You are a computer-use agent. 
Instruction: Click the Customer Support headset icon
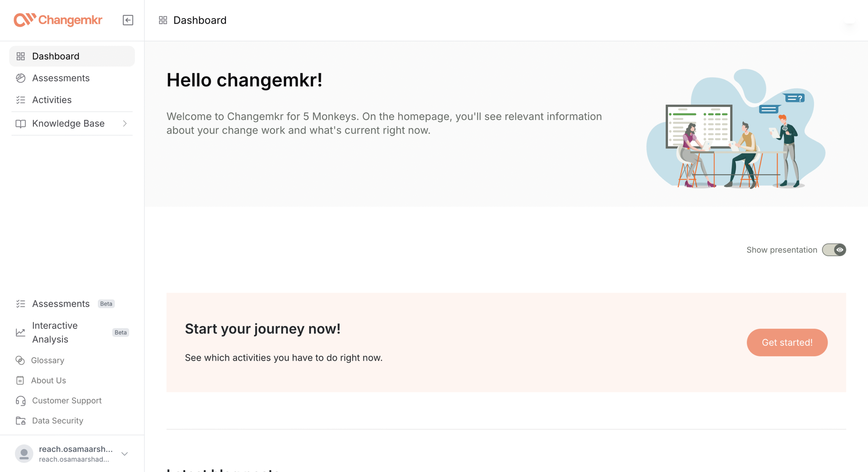[x=21, y=401]
